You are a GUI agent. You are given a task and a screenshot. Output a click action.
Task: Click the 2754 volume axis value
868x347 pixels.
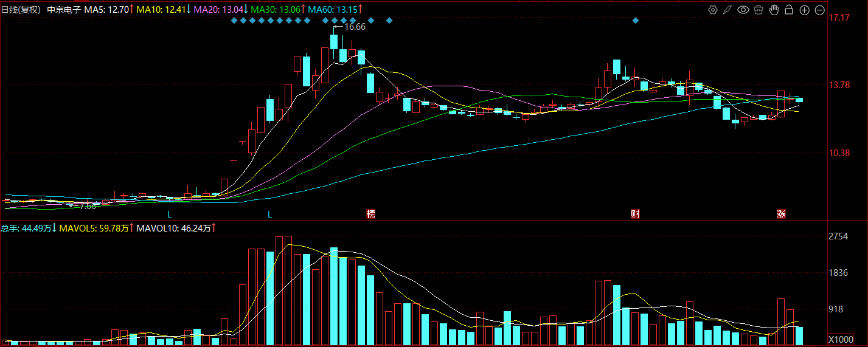click(x=838, y=236)
